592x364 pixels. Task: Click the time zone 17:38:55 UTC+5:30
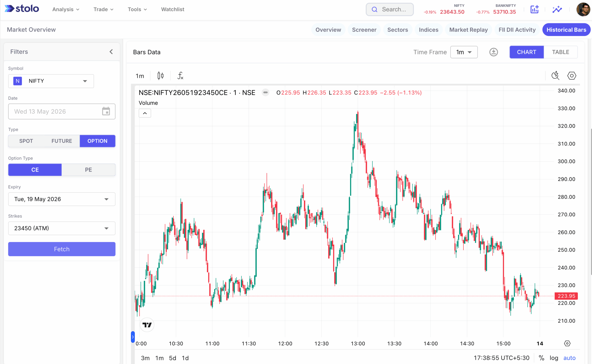pyautogui.click(x=501, y=358)
